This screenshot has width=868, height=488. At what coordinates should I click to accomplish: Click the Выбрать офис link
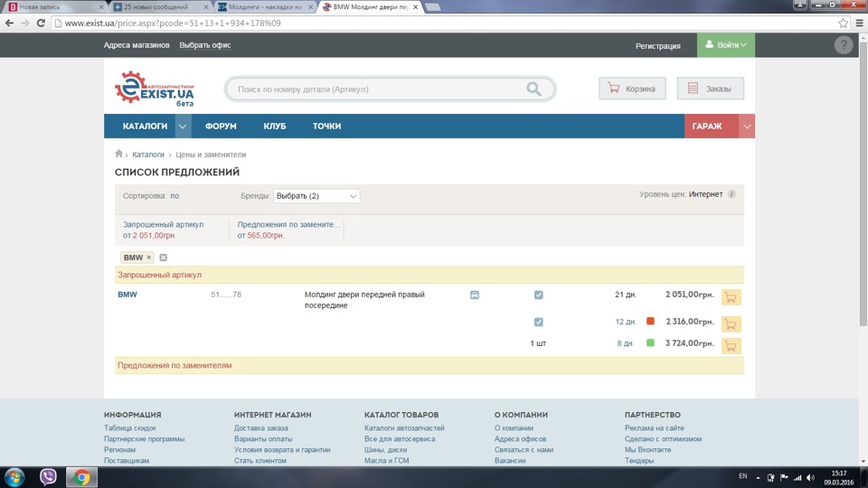pyautogui.click(x=205, y=45)
